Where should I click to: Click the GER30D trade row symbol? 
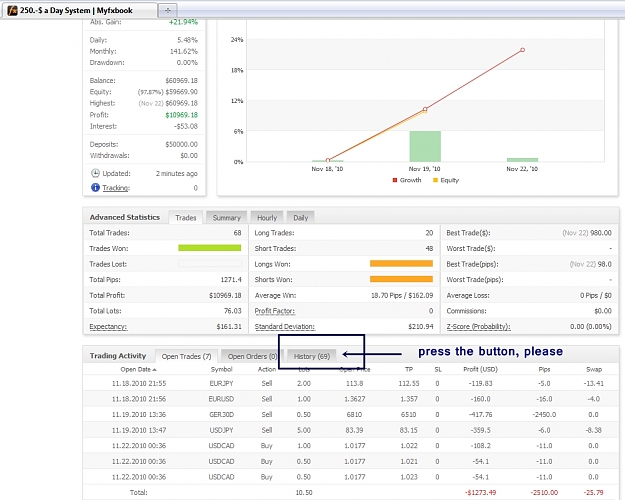221,415
